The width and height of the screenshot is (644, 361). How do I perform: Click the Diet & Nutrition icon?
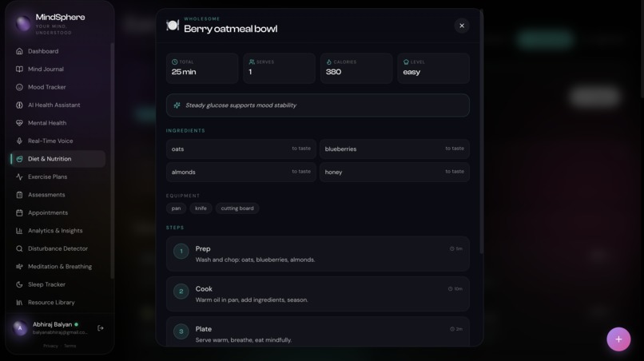point(19,159)
